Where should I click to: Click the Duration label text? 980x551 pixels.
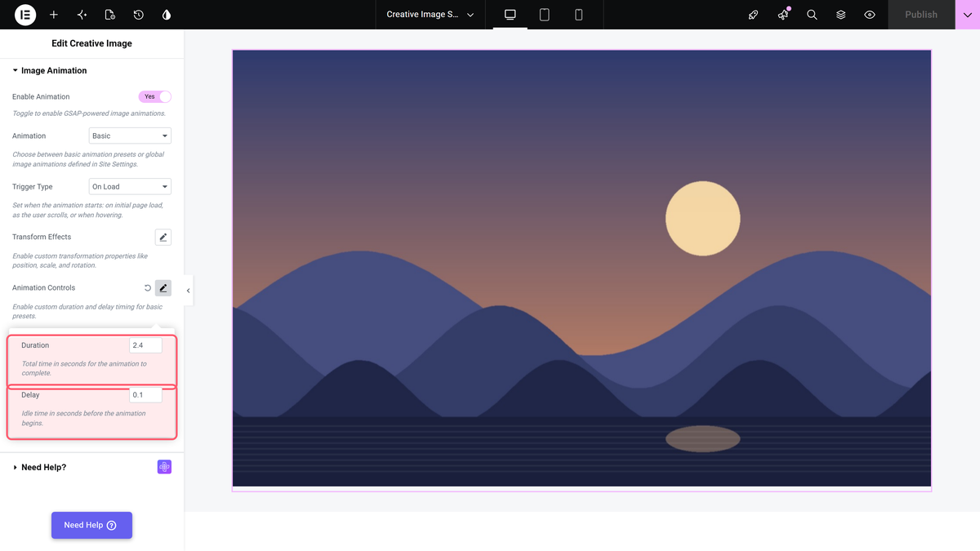(x=35, y=345)
